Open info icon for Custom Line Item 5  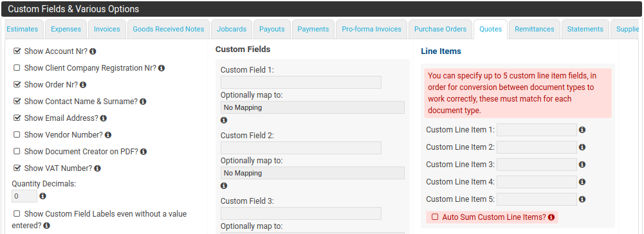tap(582, 199)
